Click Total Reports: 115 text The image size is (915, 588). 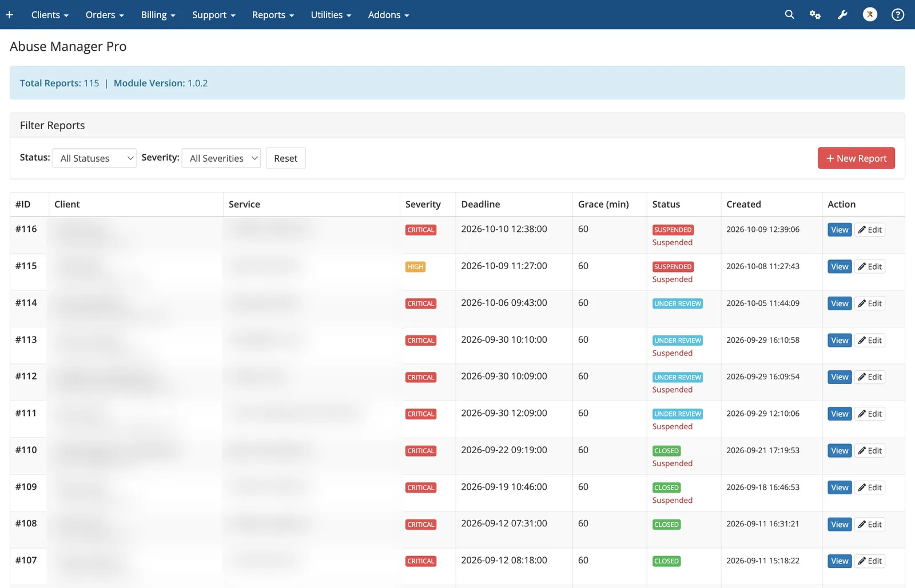click(x=59, y=83)
